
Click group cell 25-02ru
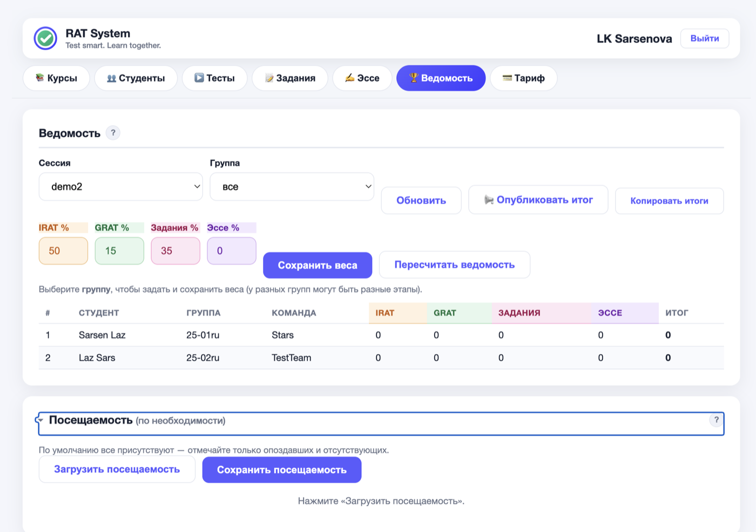(x=203, y=358)
